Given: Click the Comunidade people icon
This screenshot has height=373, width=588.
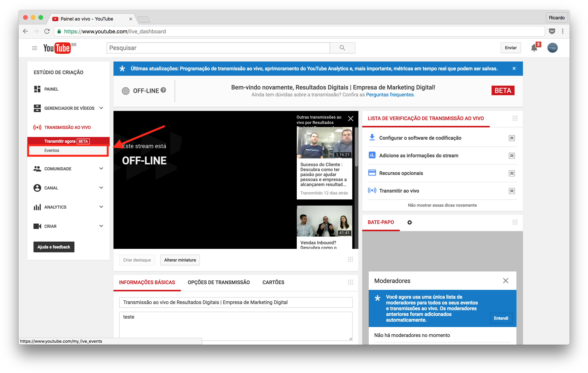Looking at the screenshot, I should (37, 169).
